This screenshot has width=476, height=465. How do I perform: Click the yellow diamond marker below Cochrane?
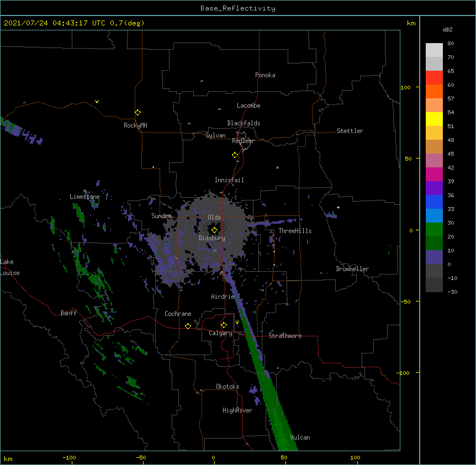pyautogui.click(x=188, y=326)
